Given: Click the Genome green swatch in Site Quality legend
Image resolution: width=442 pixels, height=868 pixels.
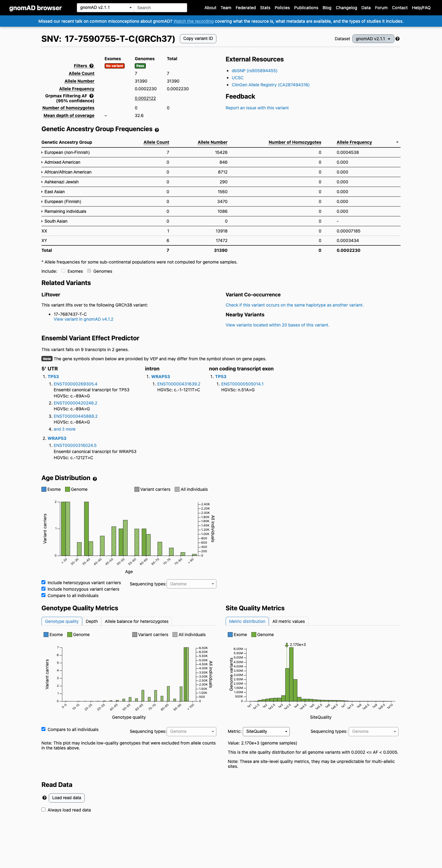Looking at the screenshot, I should tap(254, 635).
